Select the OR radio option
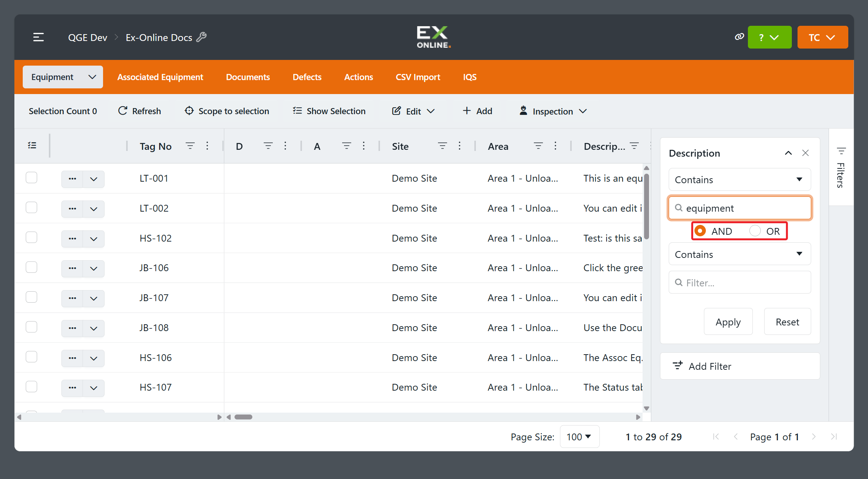This screenshot has height=479, width=868. [755, 231]
